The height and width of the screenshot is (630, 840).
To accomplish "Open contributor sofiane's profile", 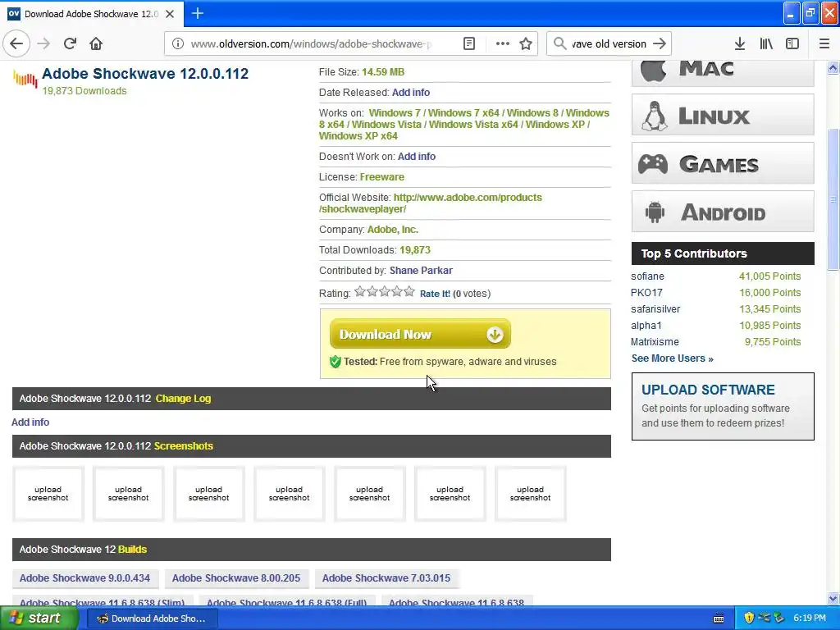I will tap(648, 276).
